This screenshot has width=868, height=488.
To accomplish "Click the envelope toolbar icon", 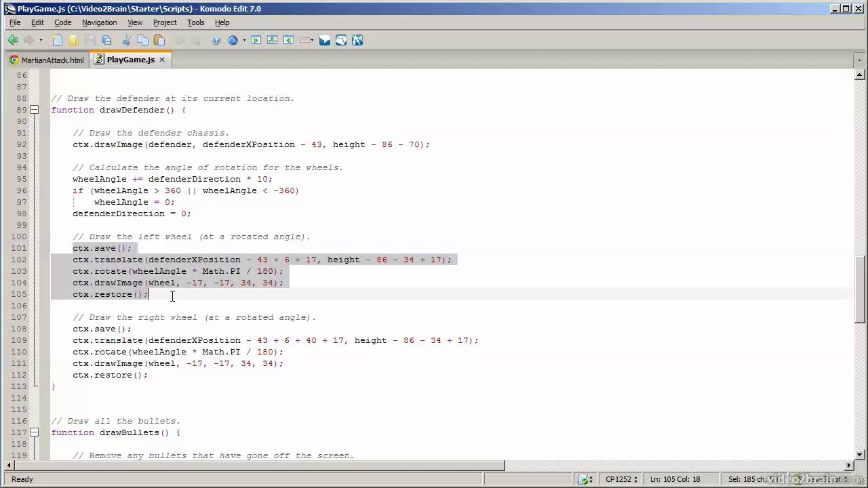I will [x=325, y=41].
